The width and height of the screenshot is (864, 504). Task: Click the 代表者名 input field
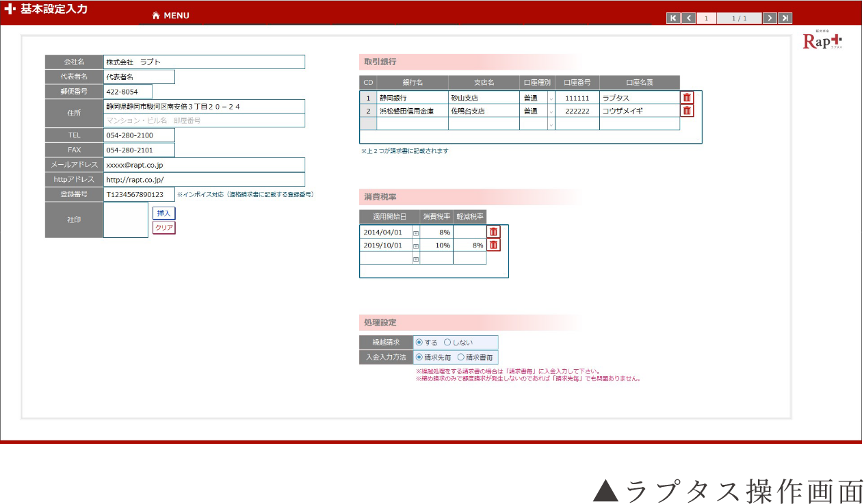(x=139, y=77)
